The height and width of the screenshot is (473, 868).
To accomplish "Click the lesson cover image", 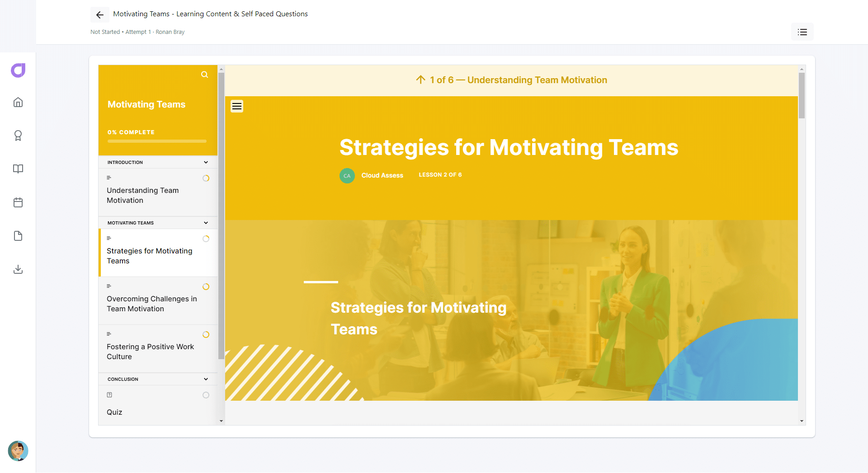I will (511, 310).
